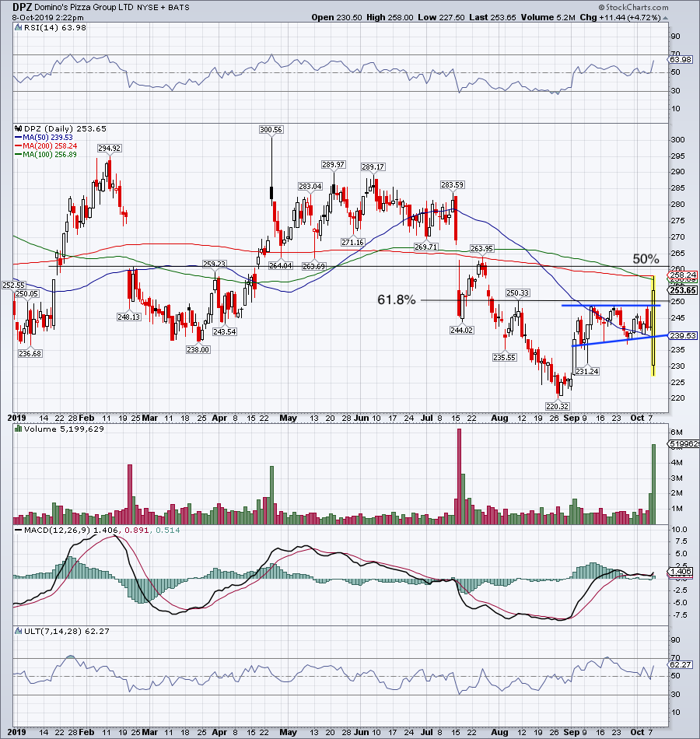The width and height of the screenshot is (700, 739).
Task: Click the Volume bars legend icon
Action: click(19, 429)
